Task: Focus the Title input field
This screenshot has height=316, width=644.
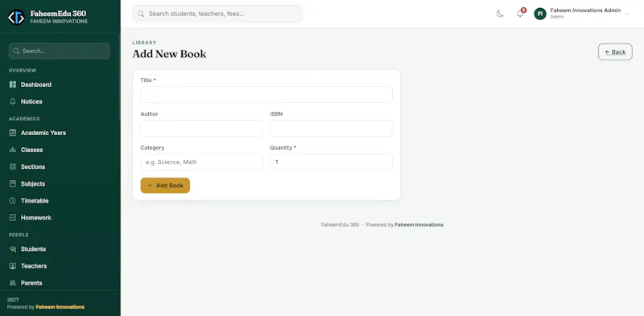Action: pyautogui.click(x=266, y=94)
